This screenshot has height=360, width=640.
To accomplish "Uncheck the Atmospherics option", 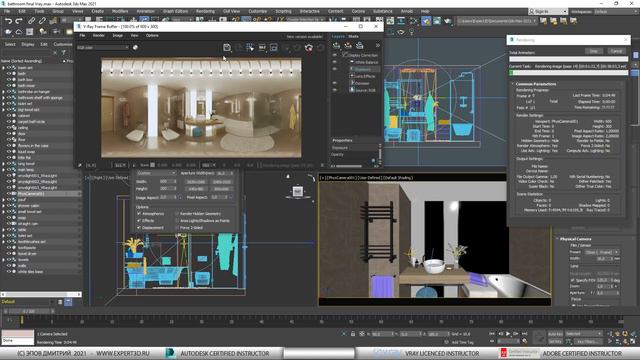I will 139,213.
